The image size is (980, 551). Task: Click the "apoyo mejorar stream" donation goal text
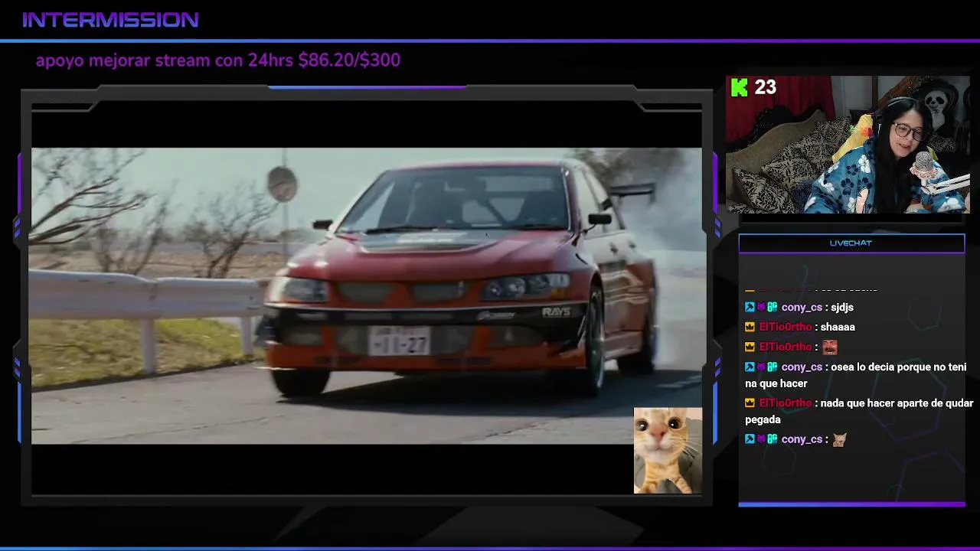click(x=218, y=60)
